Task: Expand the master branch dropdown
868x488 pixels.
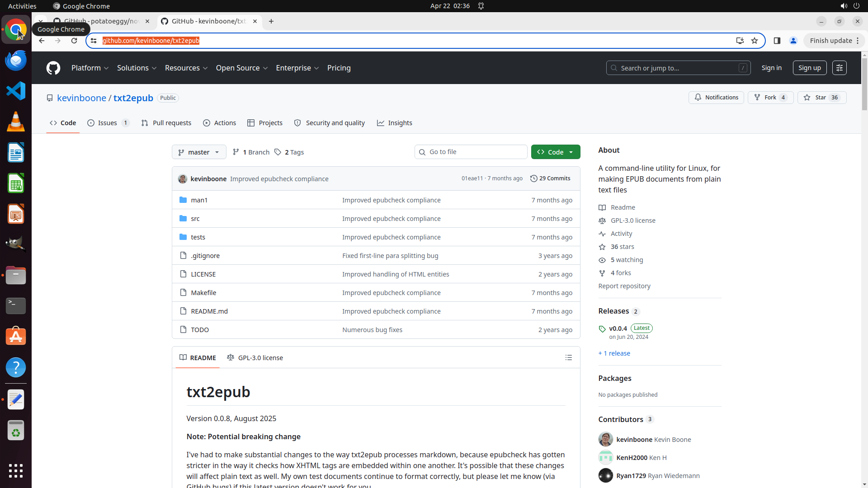Action: (199, 152)
